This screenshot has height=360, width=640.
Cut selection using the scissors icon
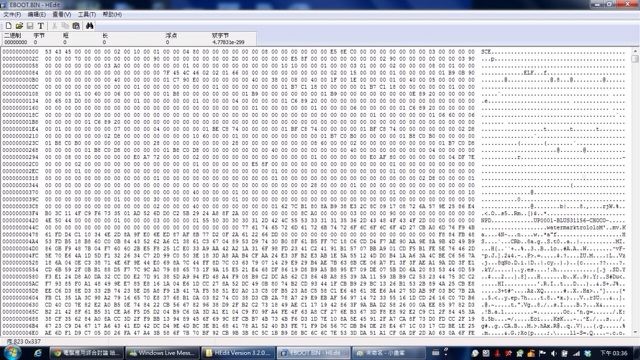54,26
